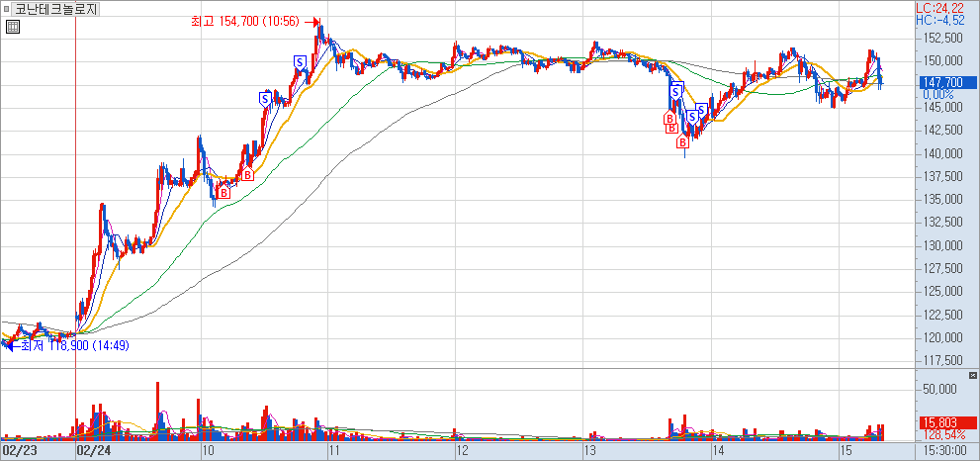This screenshot has height=461, width=980.
Task: Click the 145,000 price axis label
Action: 942,108
